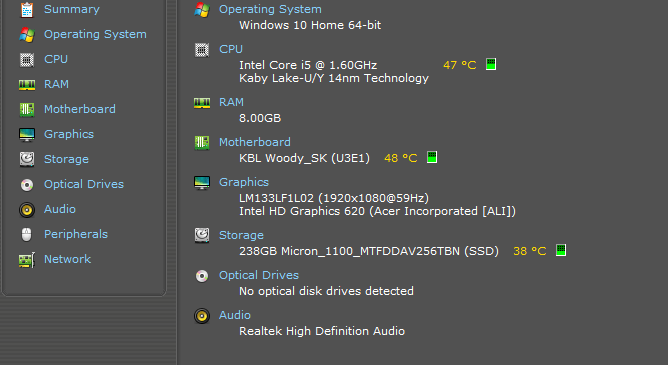Screen dimensions: 668x365
Task: Click the green CPU temperature indicator icon
Action: [491, 64]
